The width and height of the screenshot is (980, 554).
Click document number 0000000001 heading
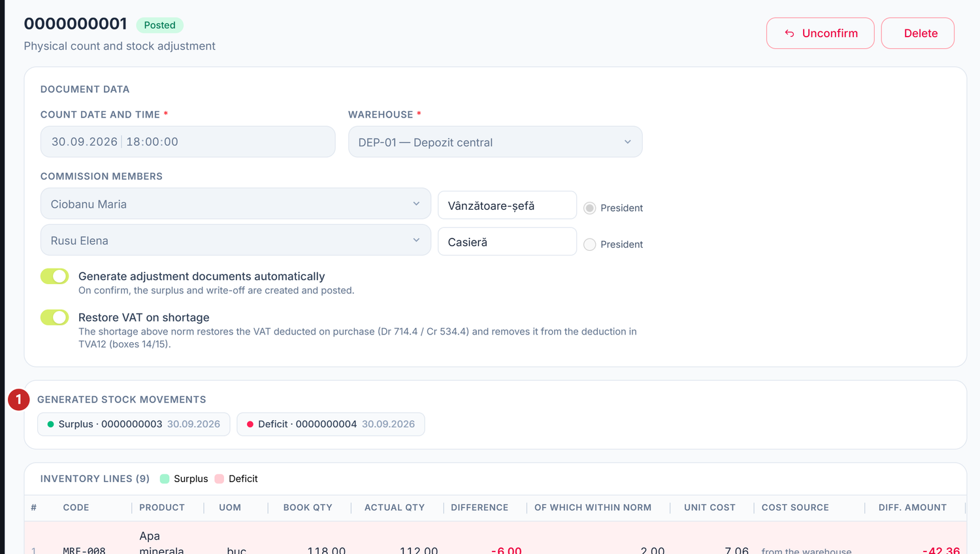pyautogui.click(x=76, y=24)
